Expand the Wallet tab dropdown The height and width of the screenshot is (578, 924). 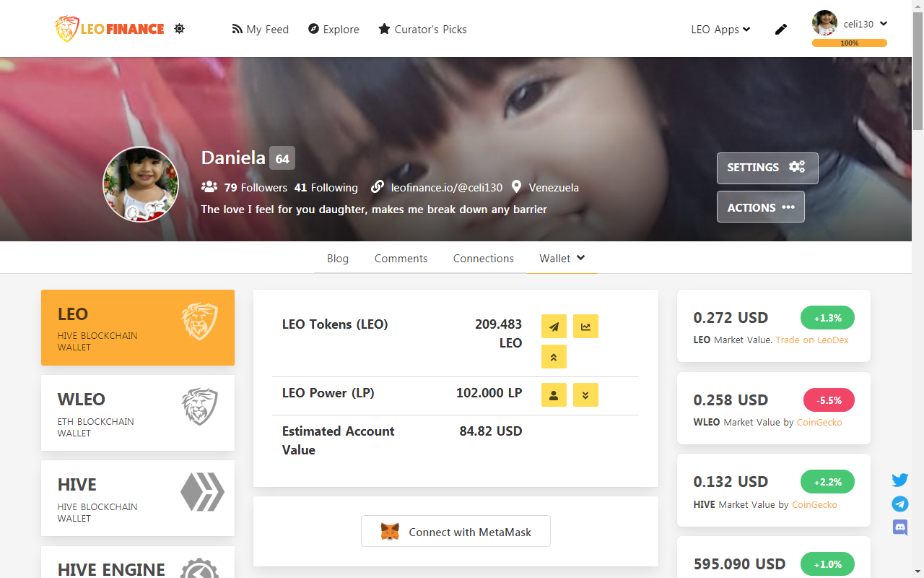pos(562,258)
